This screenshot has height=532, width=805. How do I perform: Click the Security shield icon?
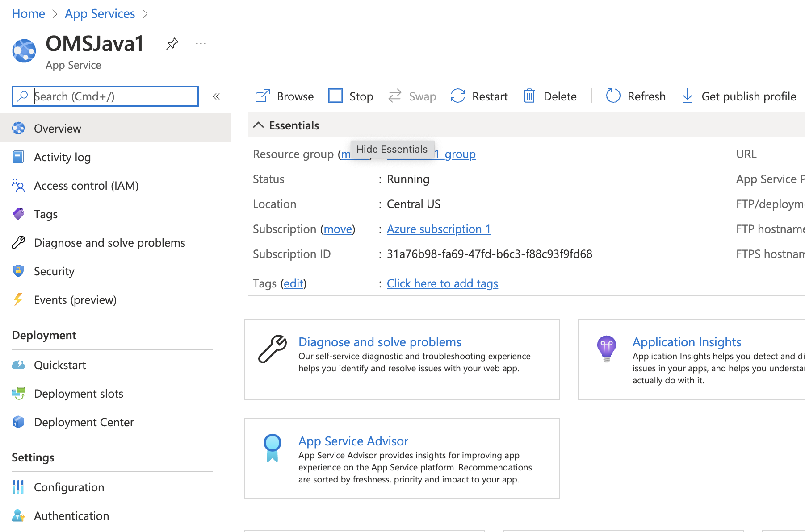pos(18,271)
